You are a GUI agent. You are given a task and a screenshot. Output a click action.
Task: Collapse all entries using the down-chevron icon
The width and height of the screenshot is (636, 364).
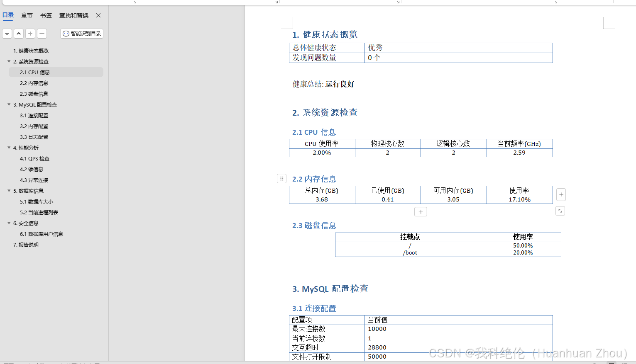pyautogui.click(x=7, y=33)
